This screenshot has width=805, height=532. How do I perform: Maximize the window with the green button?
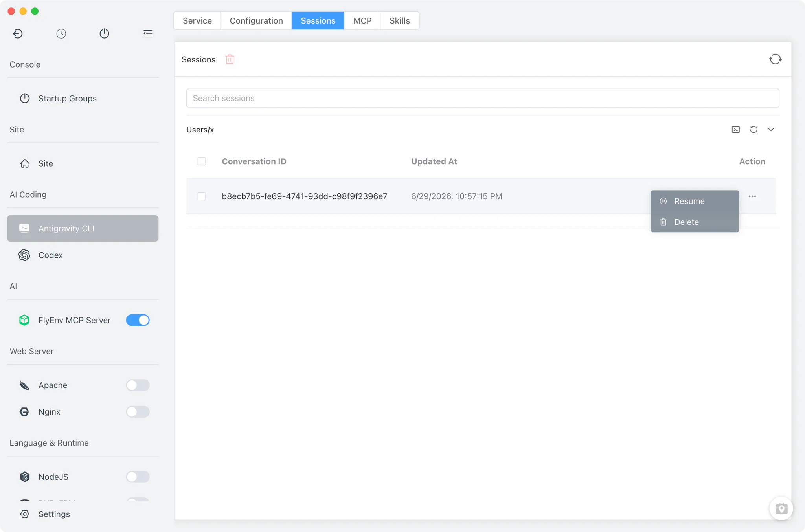[35, 11]
